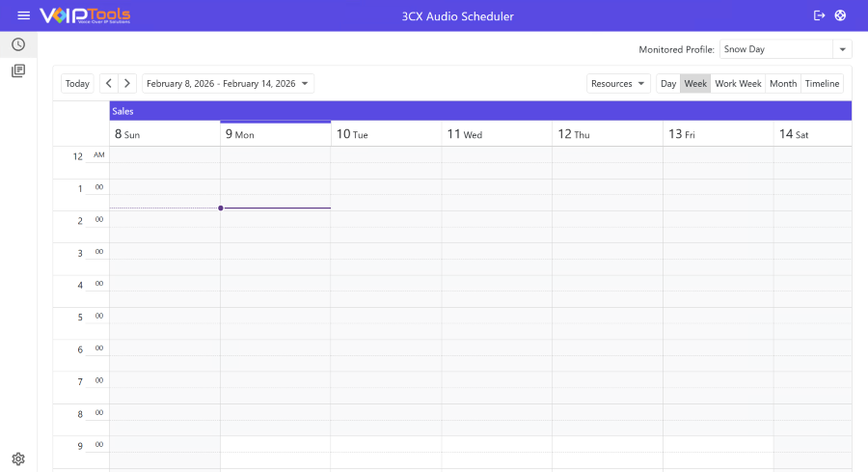Viewport: 868px width, 472px height.
Task: Open the audio library sidebar icon
Action: coord(18,70)
